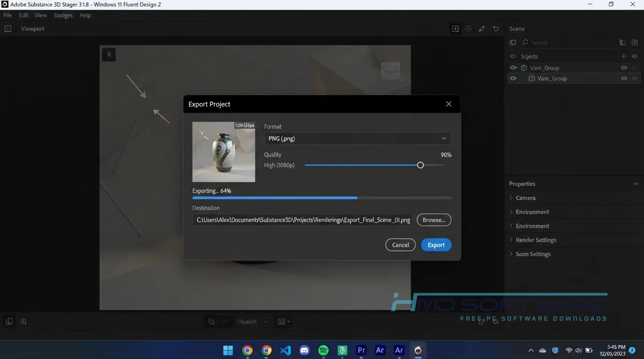Open the Help menu
The width and height of the screenshot is (644, 359).
coord(85,15)
